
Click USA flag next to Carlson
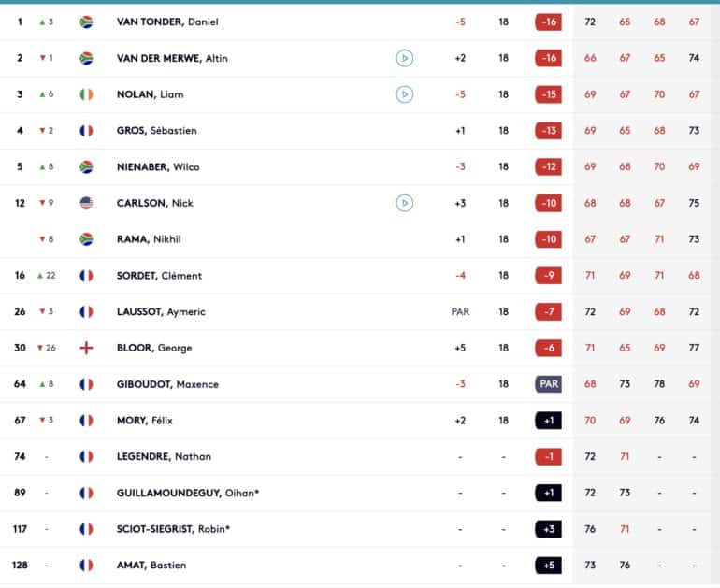86,203
